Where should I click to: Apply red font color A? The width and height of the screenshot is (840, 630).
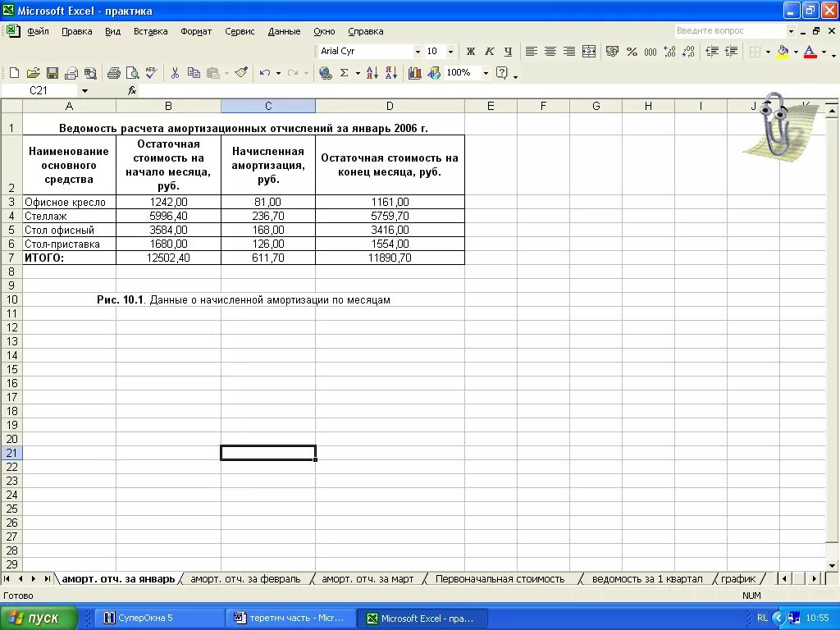tap(810, 52)
